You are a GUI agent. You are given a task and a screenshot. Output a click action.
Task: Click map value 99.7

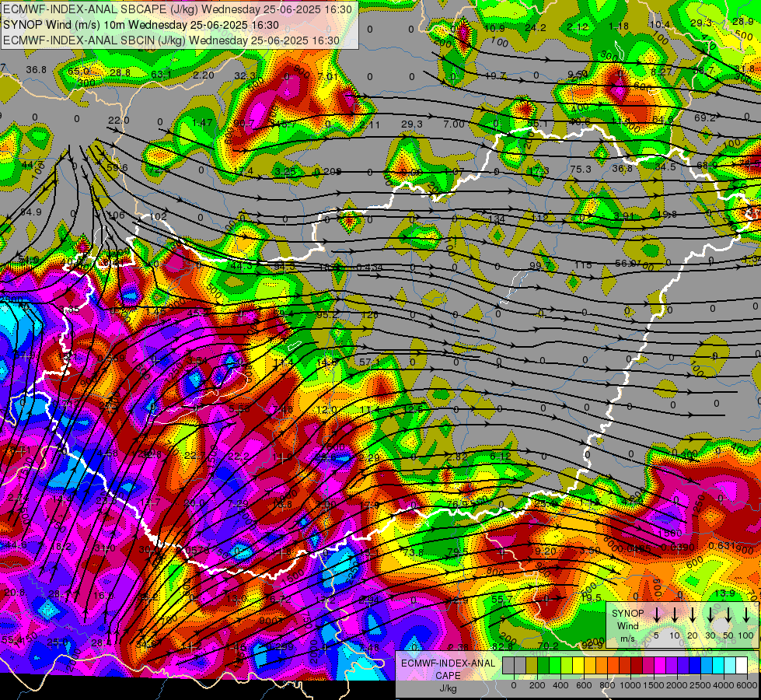pos(539,265)
